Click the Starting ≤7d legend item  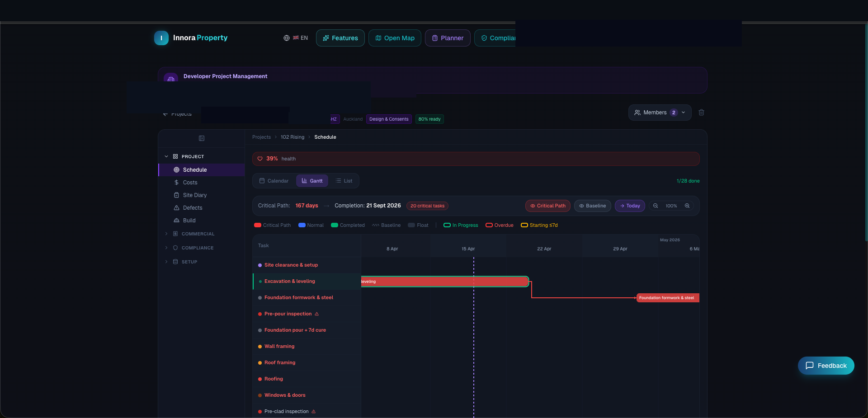click(x=539, y=225)
